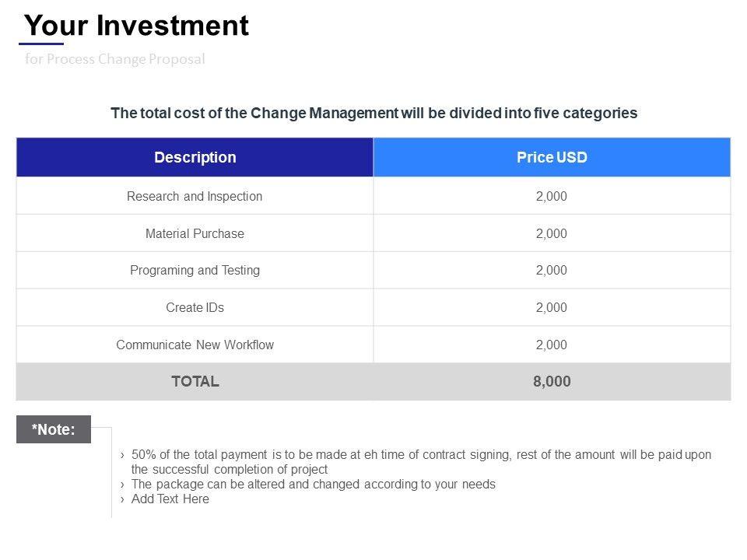
Task: Select the price for Create IDs
Action: (x=552, y=307)
